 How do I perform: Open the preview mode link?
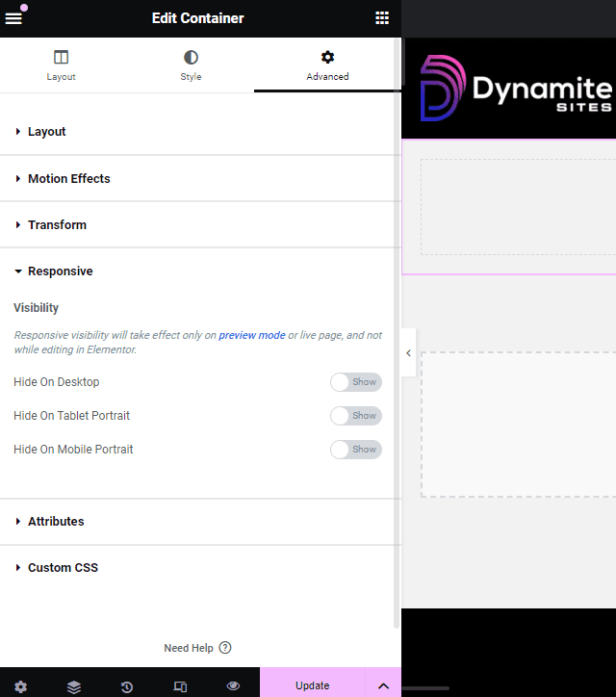tap(251, 335)
